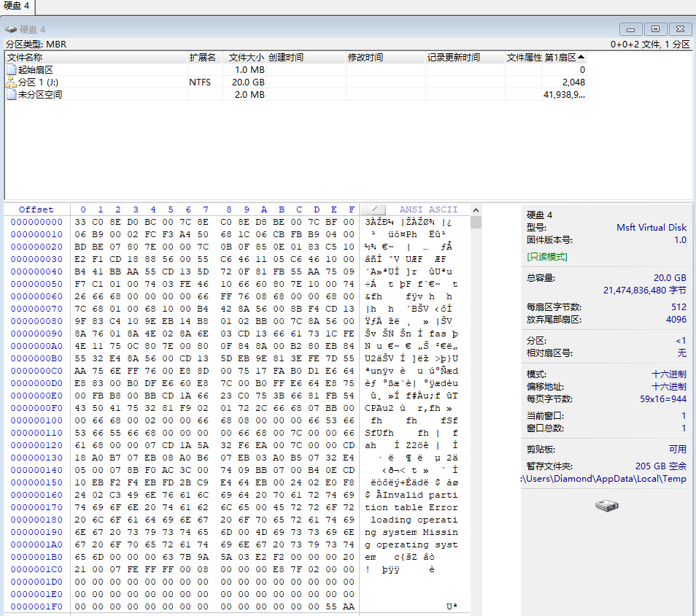Select the 分区 1 (J:) partition icon

tap(12, 82)
